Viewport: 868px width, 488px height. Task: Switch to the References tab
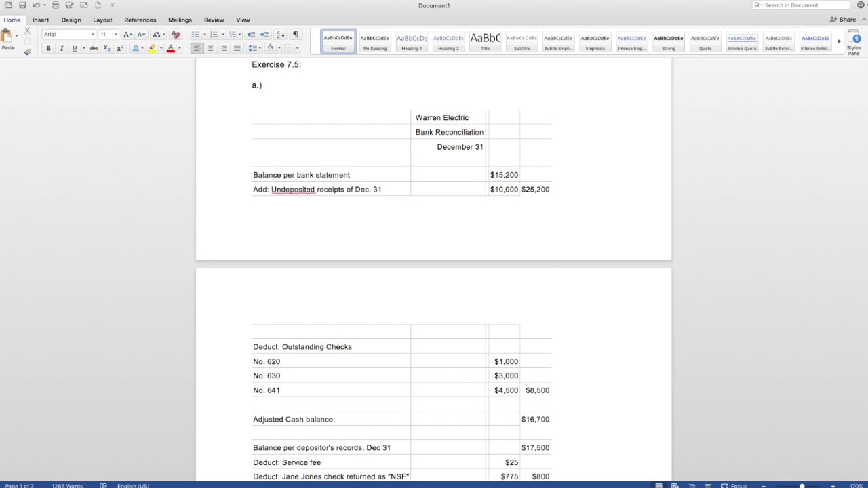pyautogui.click(x=140, y=20)
